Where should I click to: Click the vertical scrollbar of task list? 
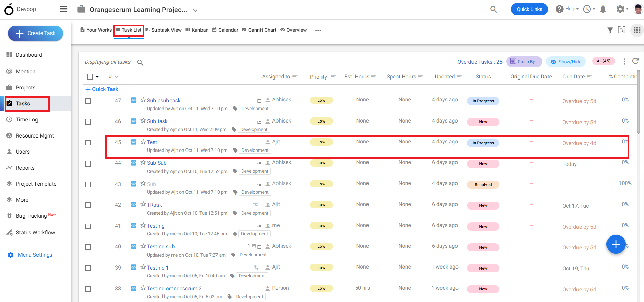tap(639, 102)
